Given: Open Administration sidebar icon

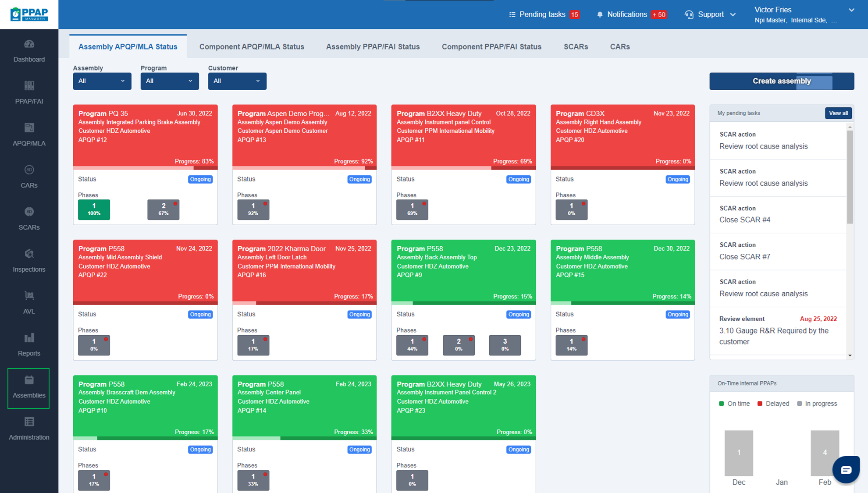Looking at the screenshot, I should 29,422.
